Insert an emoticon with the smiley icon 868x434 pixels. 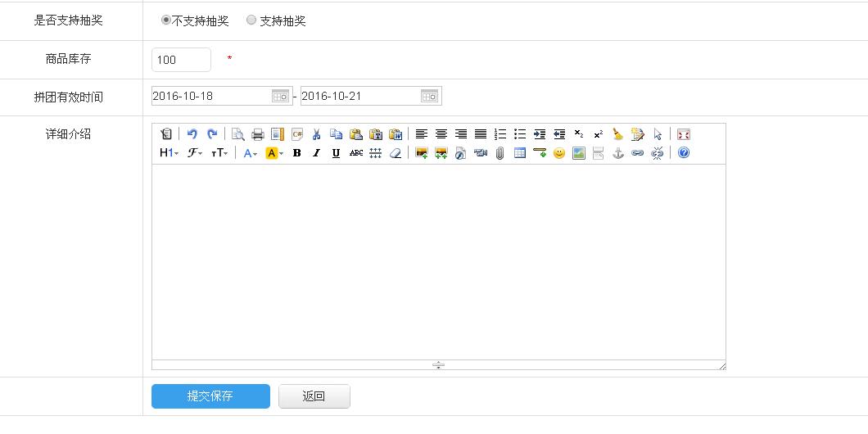[558, 153]
